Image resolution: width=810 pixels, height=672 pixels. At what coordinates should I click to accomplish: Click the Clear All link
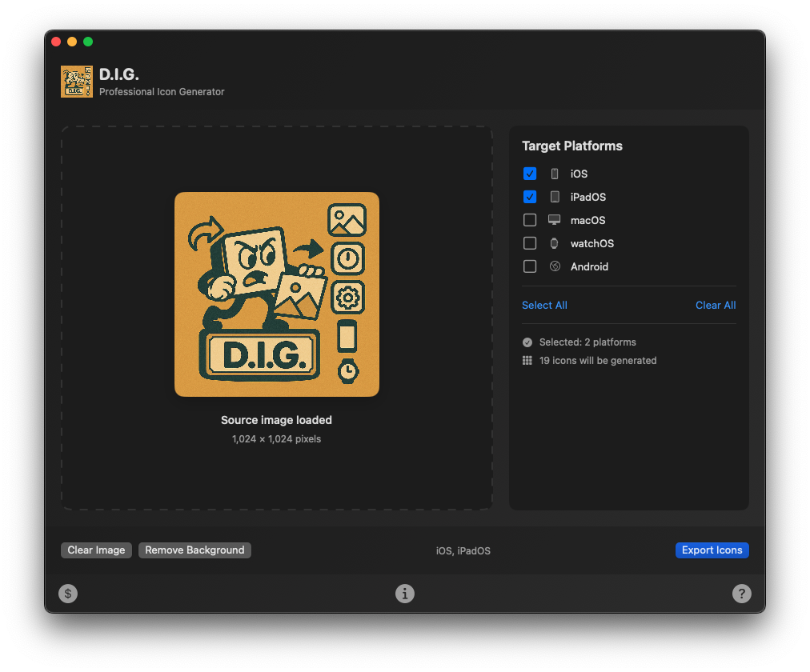pyautogui.click(x=716, y=305)
